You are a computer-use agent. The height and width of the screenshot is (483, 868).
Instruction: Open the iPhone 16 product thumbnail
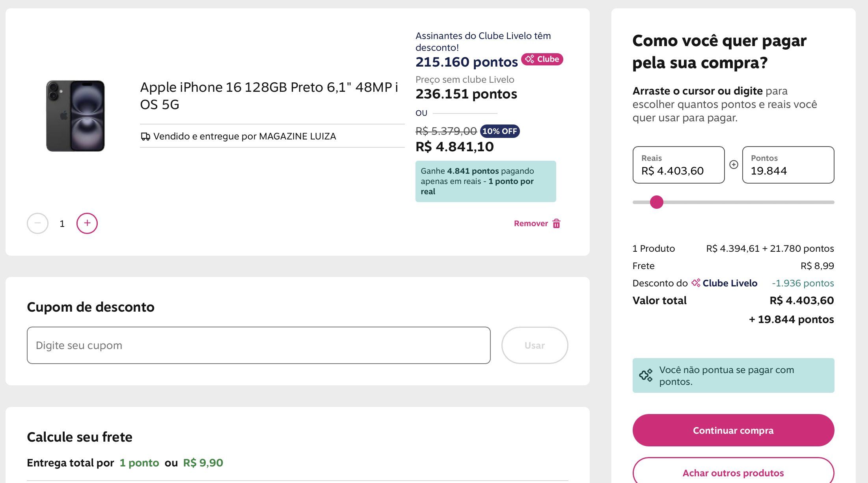pos(75,116)
